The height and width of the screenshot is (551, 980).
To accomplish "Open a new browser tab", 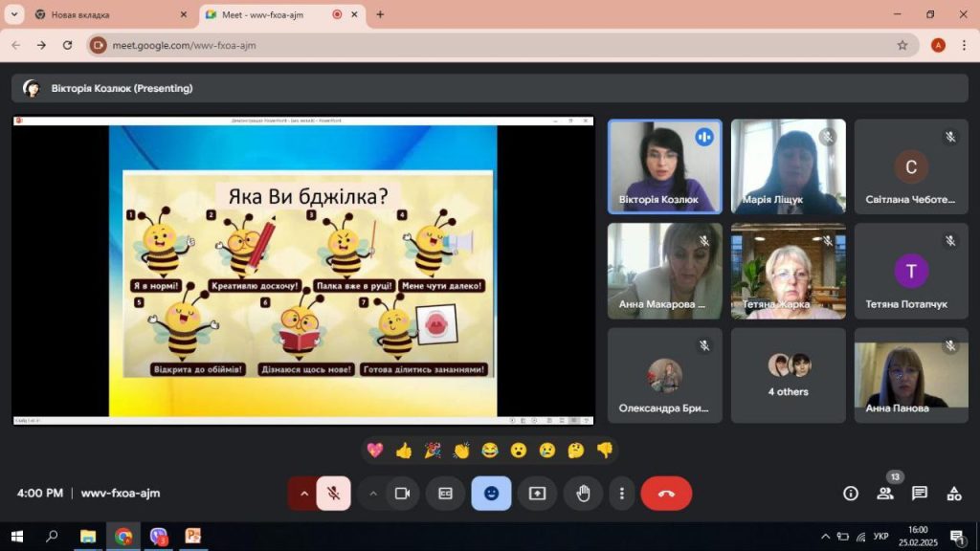I will tap(380, 14).
